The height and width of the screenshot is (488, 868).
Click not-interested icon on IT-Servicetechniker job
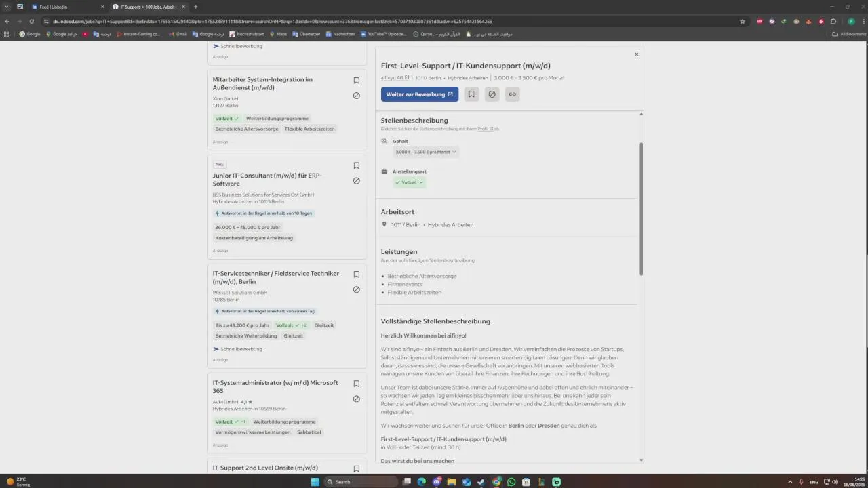(x=356, y=289)
